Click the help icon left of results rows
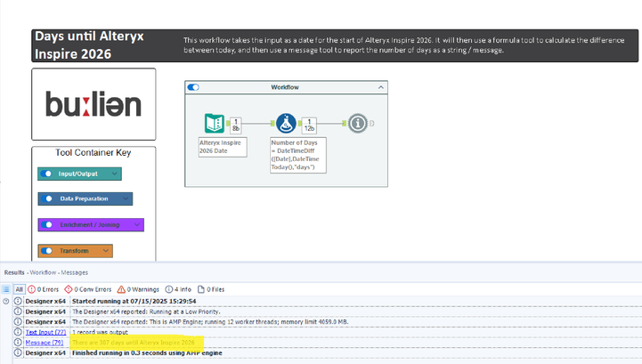Screen dimensions: 642x364 point(5,302)
